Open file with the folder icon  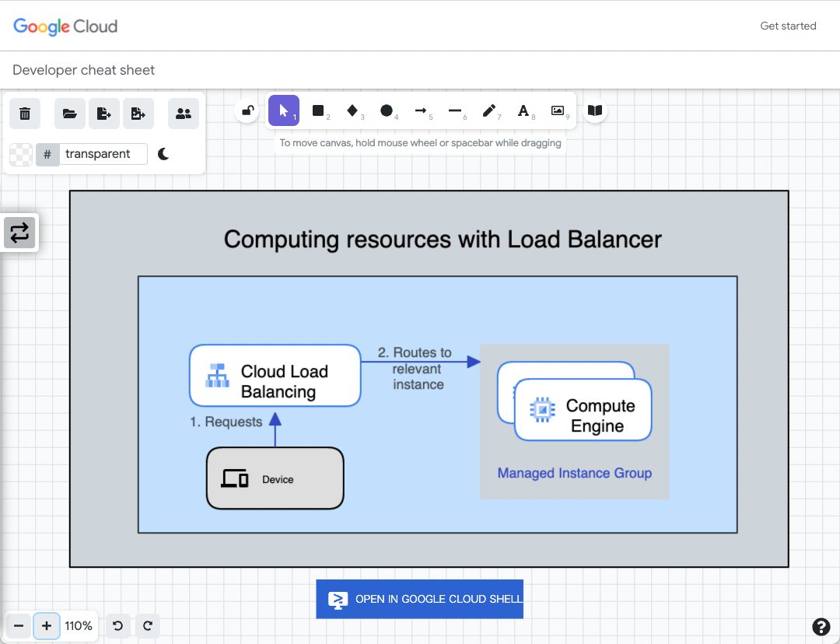(70, 114)
